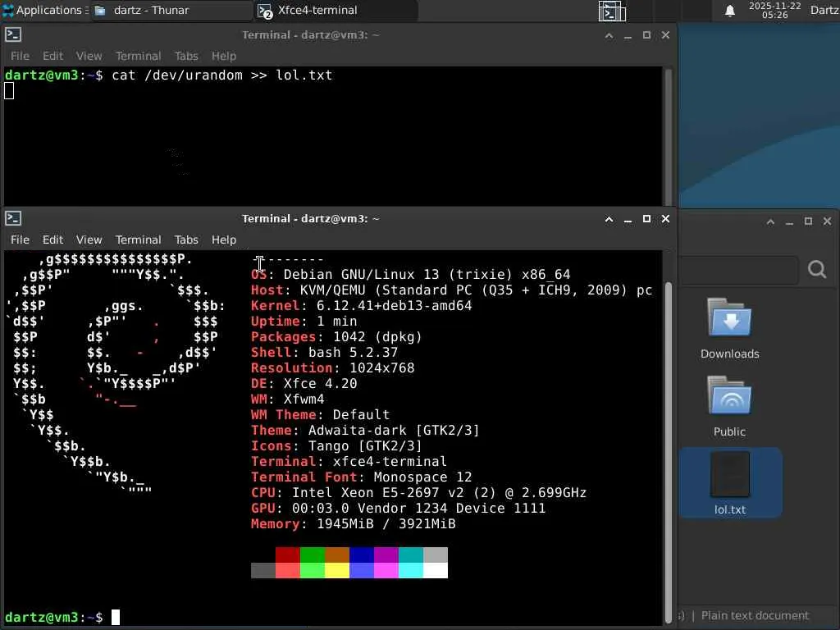Click the lower terminal's dartz@vm3 prompt line
The width and height of the screenshot is (840, 630).
pos(62,617)
